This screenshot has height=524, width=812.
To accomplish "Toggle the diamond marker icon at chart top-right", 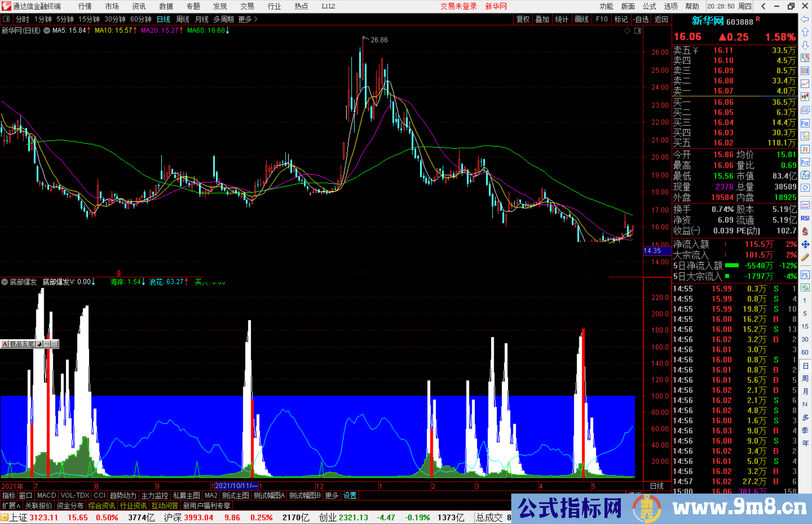I will (627, 31).
